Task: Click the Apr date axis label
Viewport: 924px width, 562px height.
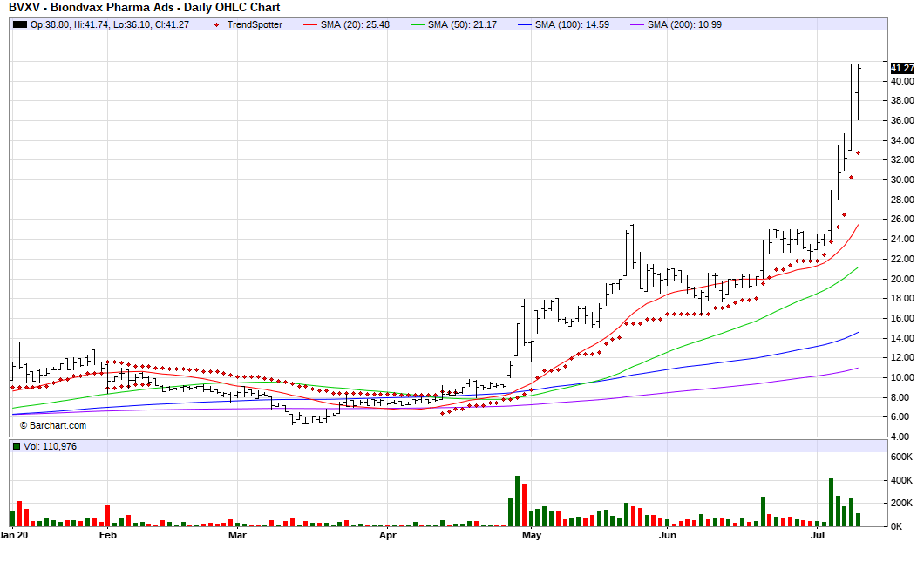Action: (388, 536)
